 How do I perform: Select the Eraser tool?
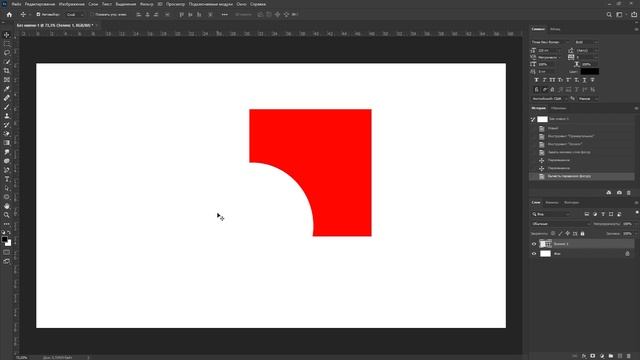7,134
